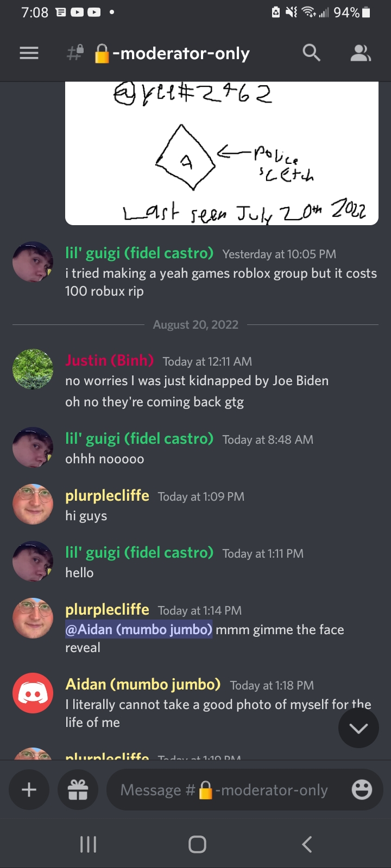The height and width of the screenshot is (868, 391).
Task: Tap the search magnifier icon
Action: point(311,53)
